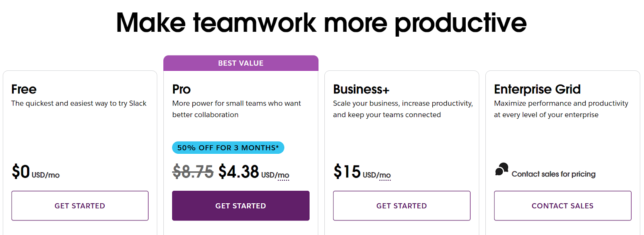The width and height of the screenshot is (644, 235).
Task: Click the 'Contact sales for pricing' text
Action: (553, 174)
